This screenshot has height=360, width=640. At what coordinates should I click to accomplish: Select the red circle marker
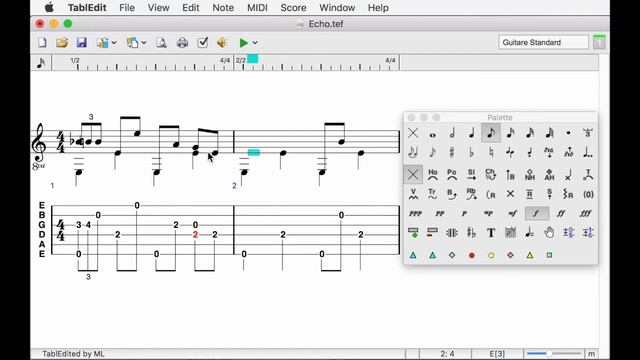point(471,255)
